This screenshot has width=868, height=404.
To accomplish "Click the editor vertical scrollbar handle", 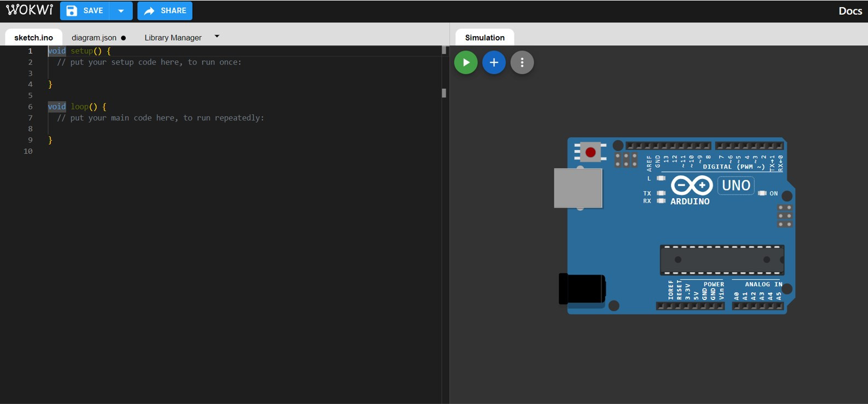I will tap(444, 93).
